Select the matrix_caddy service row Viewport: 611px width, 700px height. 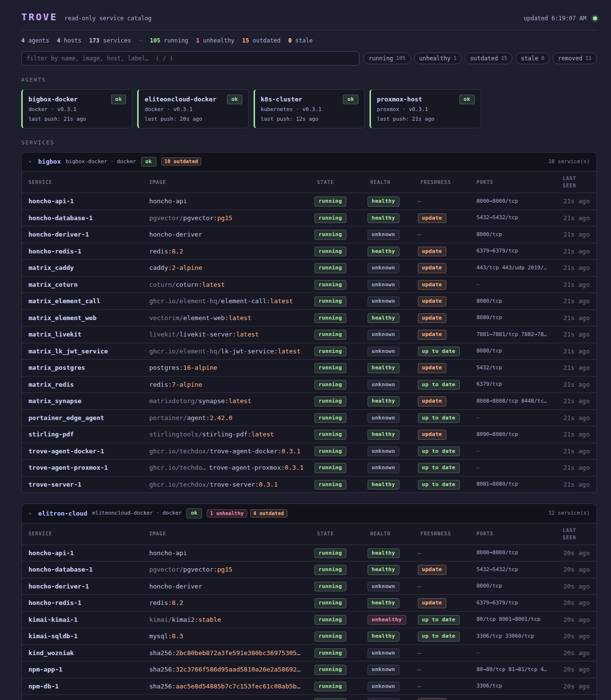(309, 268)
